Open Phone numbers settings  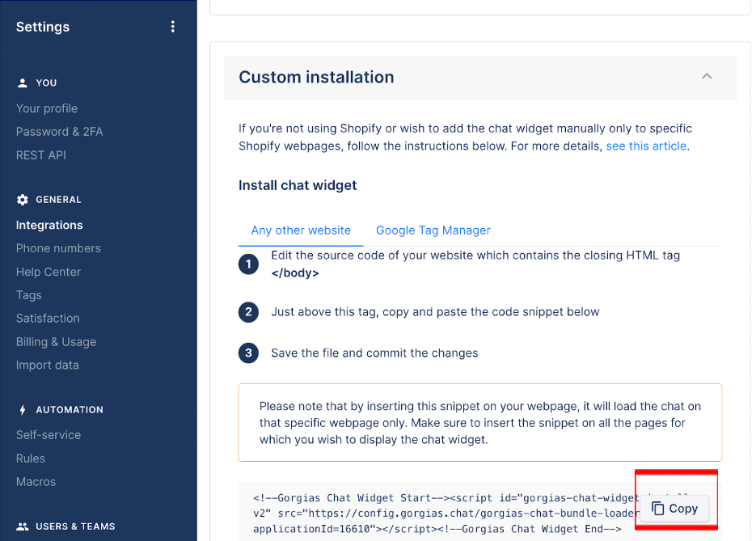[x=58, y=248]
